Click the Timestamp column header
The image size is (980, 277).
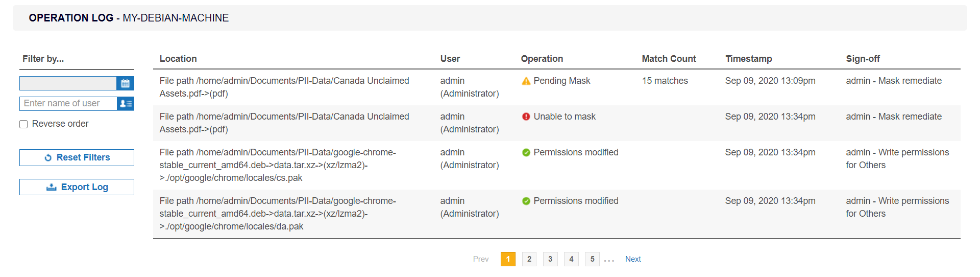[x=748, y=59]
